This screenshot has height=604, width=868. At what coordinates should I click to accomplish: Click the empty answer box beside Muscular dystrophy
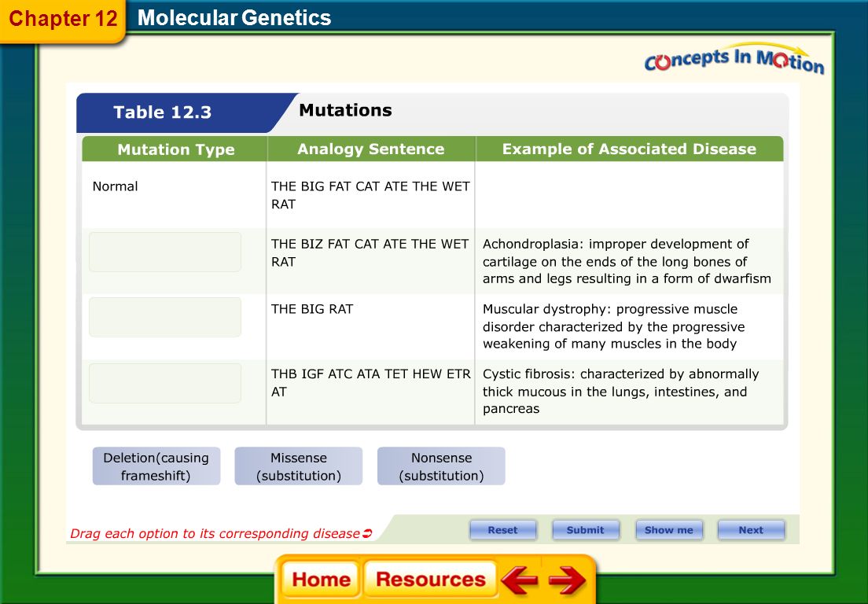(165, 317)
